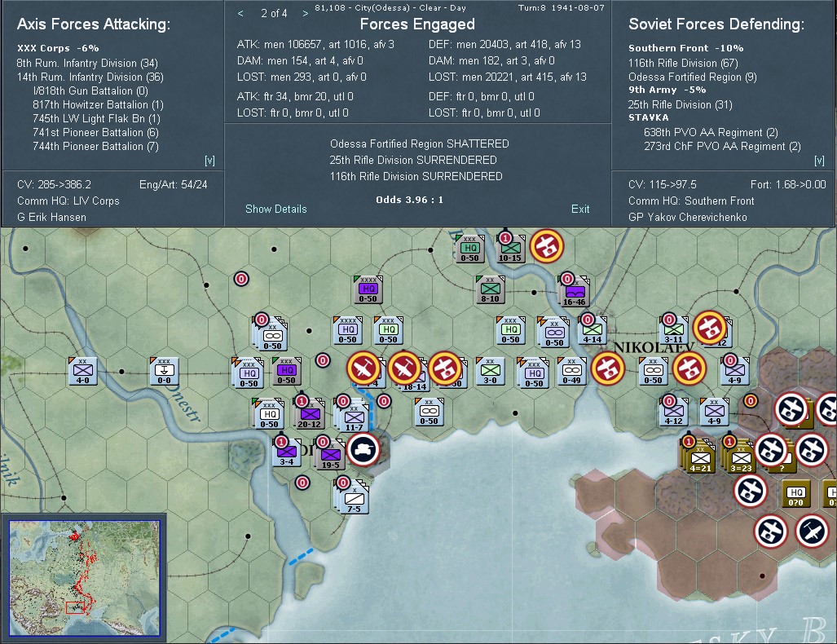Screen dimensions: 837x644
Task: Select the 14th Rum. Infantry Division entry
Action: pyautogui.click(x=90, y=77)
